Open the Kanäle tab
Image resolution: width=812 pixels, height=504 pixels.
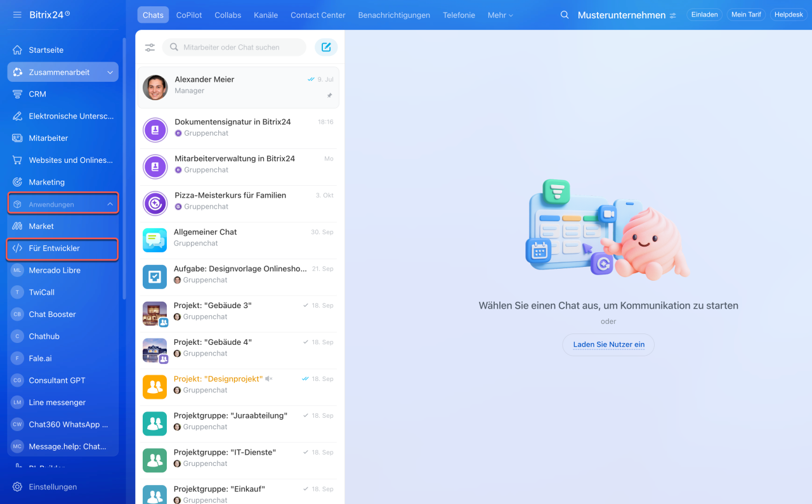click(266, 15)
